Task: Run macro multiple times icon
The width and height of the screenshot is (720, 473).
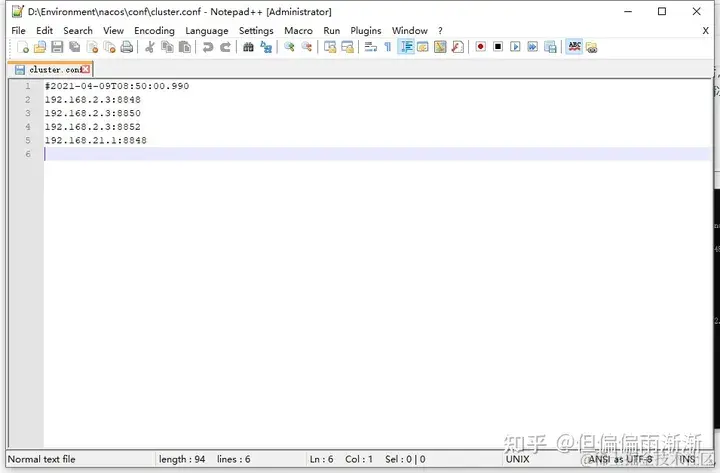Action: tap(533, 47)
